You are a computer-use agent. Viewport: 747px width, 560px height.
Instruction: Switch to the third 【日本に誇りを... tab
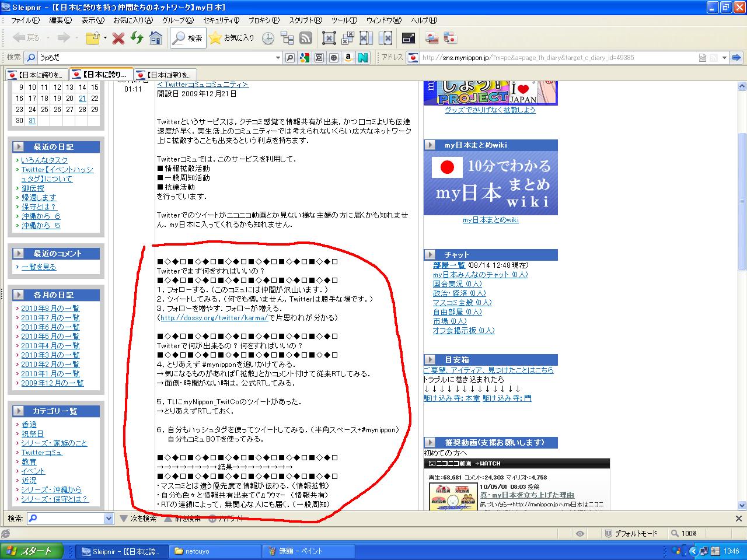point(166,75)
